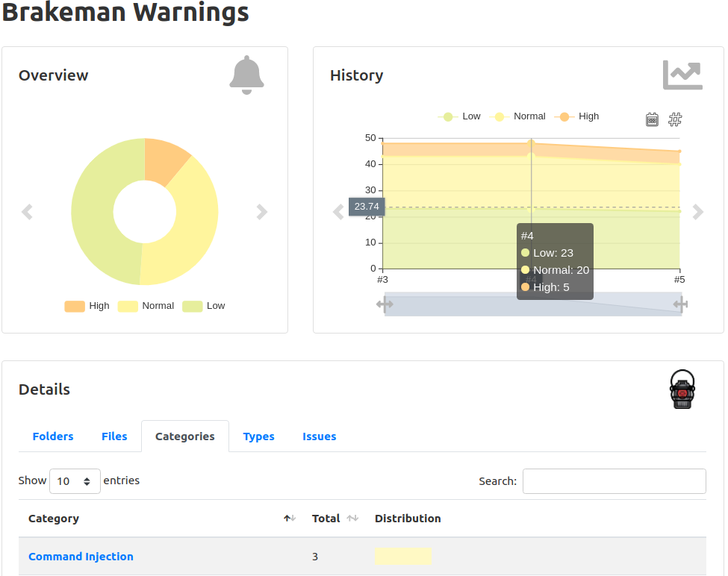Switch to the Types tab

coord(258,436)
